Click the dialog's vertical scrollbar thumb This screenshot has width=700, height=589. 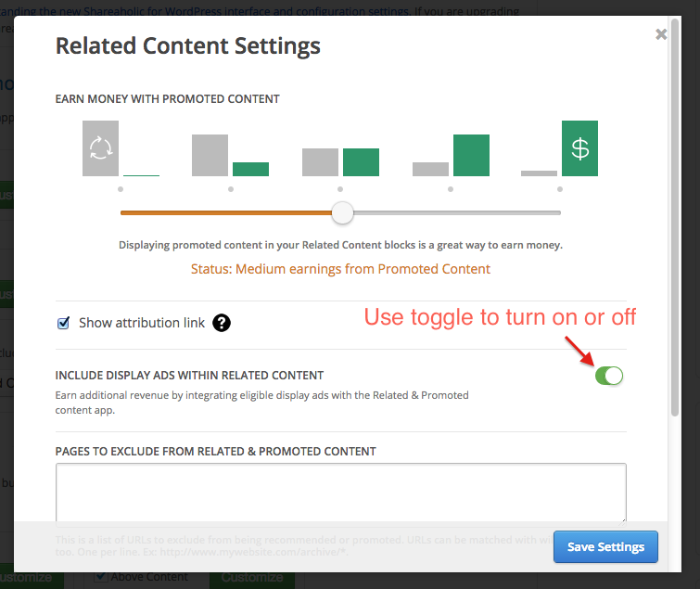click(675, 217)
